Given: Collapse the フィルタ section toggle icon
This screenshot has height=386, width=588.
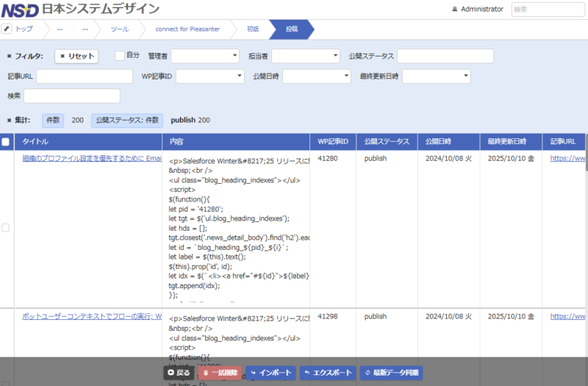Looking at the screenshot, I should coord(9,56).
